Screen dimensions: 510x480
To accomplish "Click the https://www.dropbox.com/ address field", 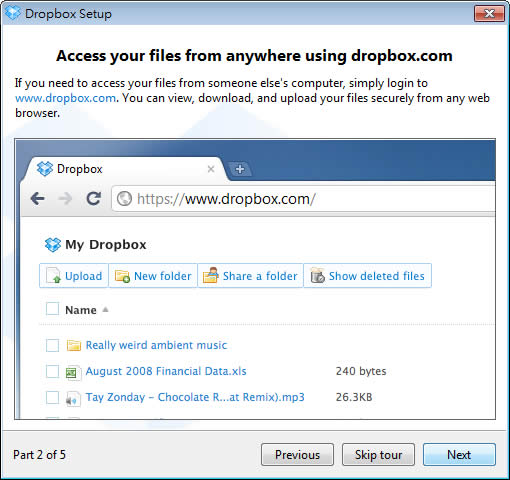I will [303, 199].
